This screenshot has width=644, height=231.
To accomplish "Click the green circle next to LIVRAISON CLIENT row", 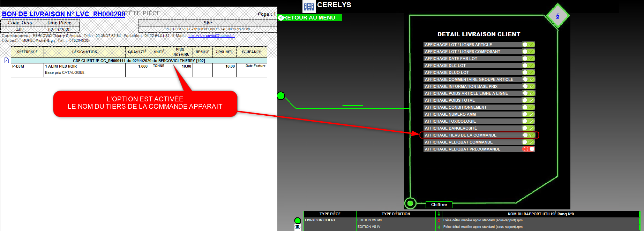I will 298,221.
